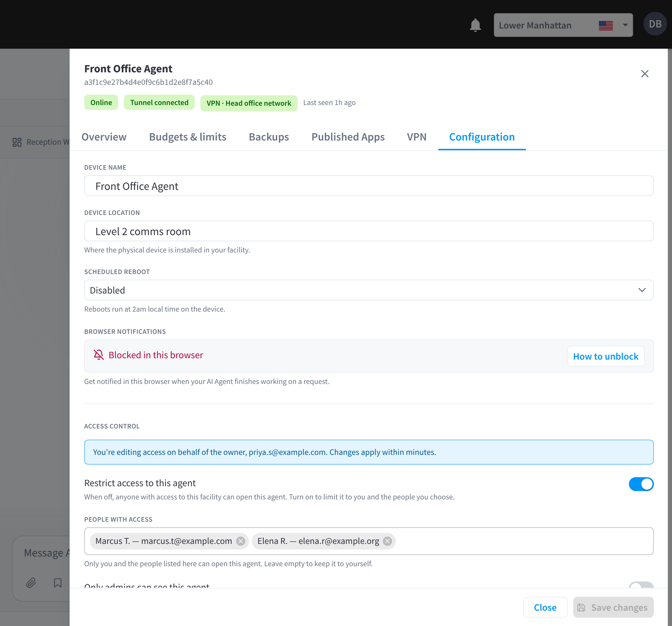Viewport: 672px width, 626px height.
Task: Click the owner access info banner
Action: pyautogui.click(x=369, y=452)
